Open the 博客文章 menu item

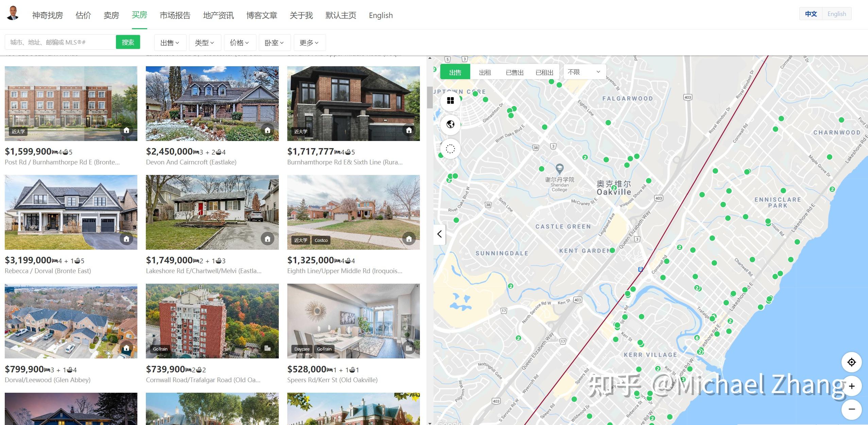(261, 15)
